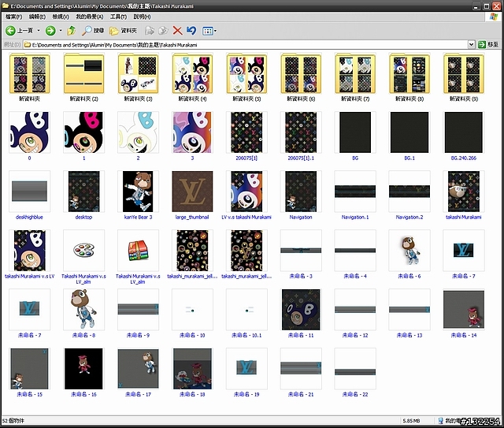Select the 未命名 - 16 black image
Image resolution: width=504 pixels, height=428 pixels.
click(x=84, y=368)
